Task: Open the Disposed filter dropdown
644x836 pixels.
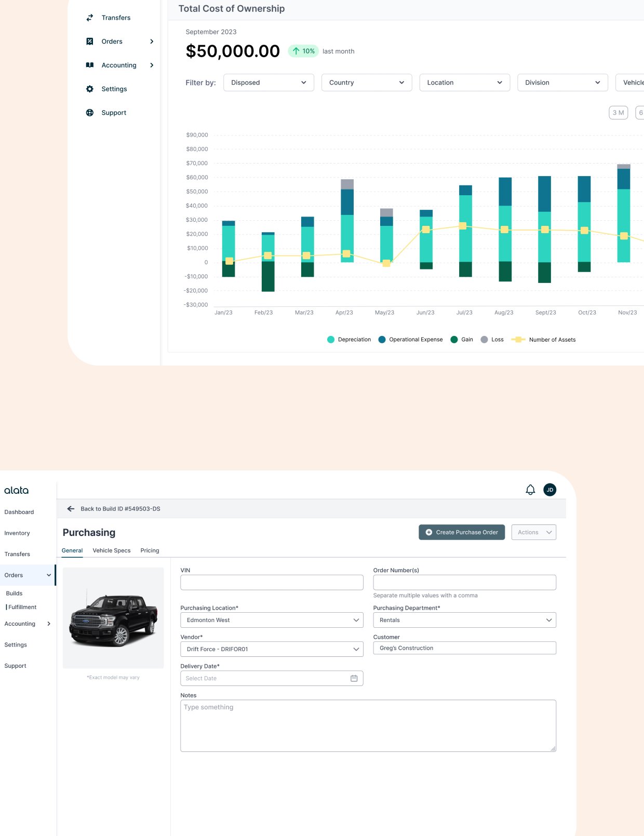Action: [269, 83]
